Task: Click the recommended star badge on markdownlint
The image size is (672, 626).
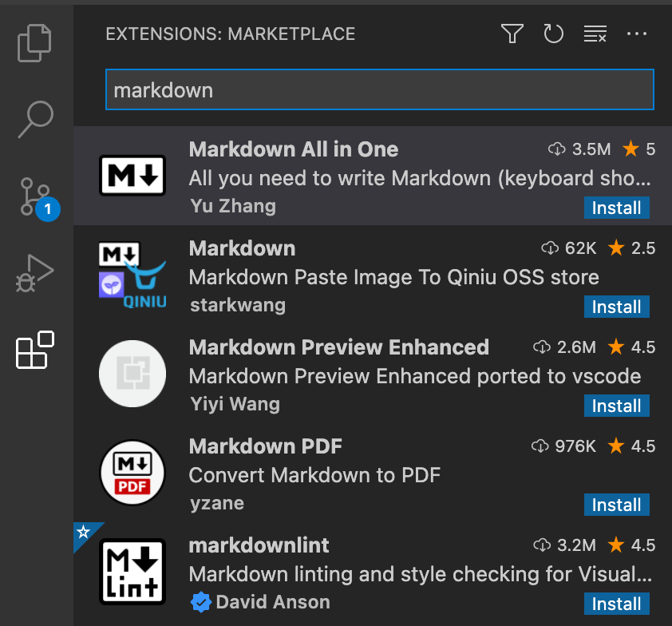Action: [83, 532]
